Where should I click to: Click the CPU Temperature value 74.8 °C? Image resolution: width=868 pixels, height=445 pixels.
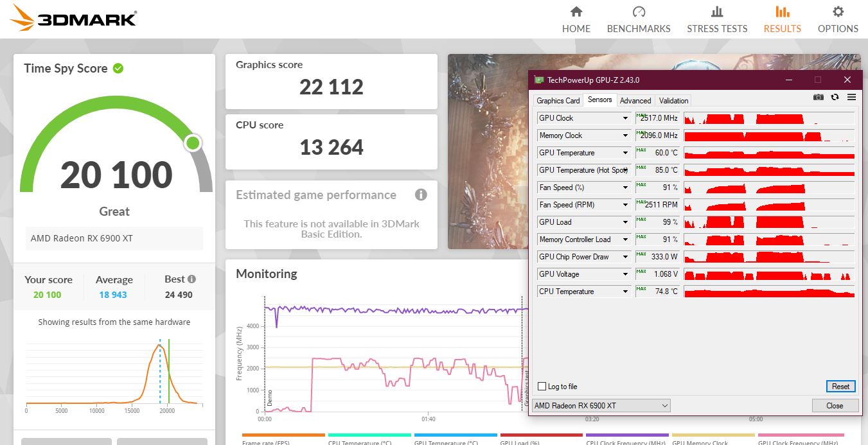point(657,292)
